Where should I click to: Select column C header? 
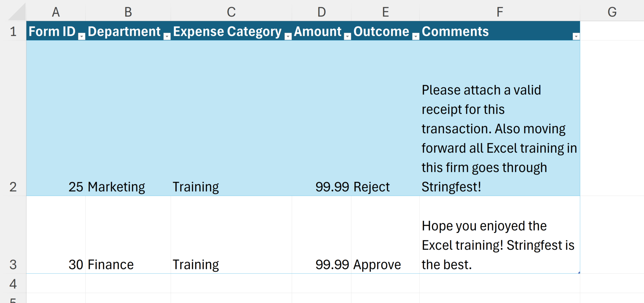coord(231,12)
